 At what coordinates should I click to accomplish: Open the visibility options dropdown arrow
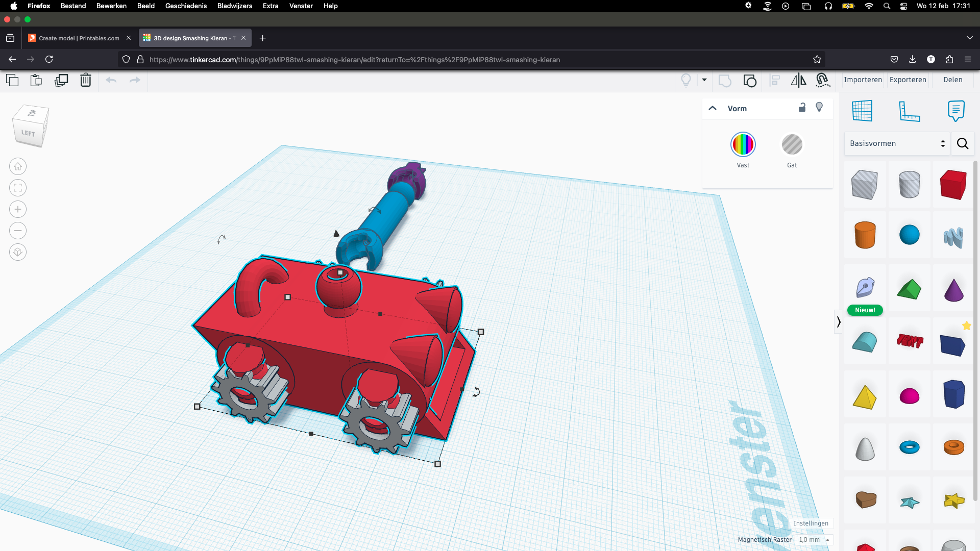click(704, 80)
